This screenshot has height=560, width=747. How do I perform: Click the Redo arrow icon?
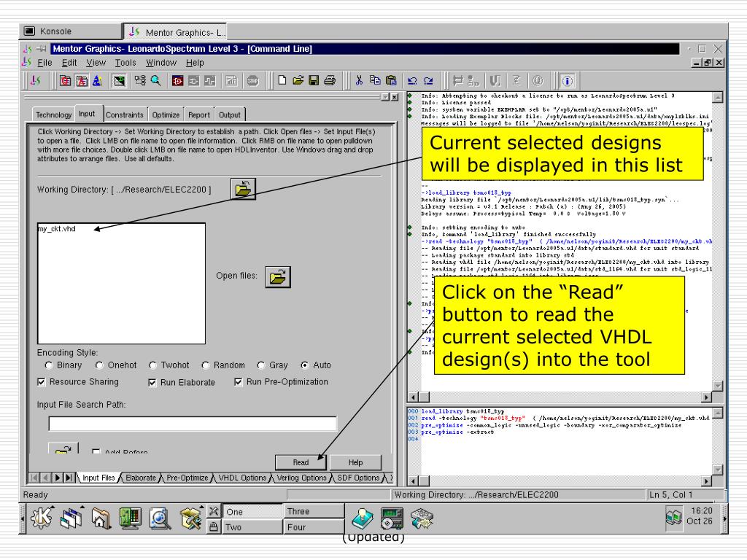[428, 81]
